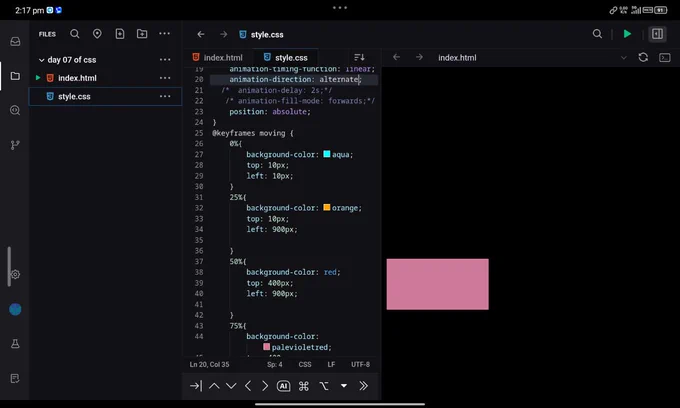Expand the preview URL dropdown chevron
This screenshot has width=680, height=408.
(x=623, y=58)
